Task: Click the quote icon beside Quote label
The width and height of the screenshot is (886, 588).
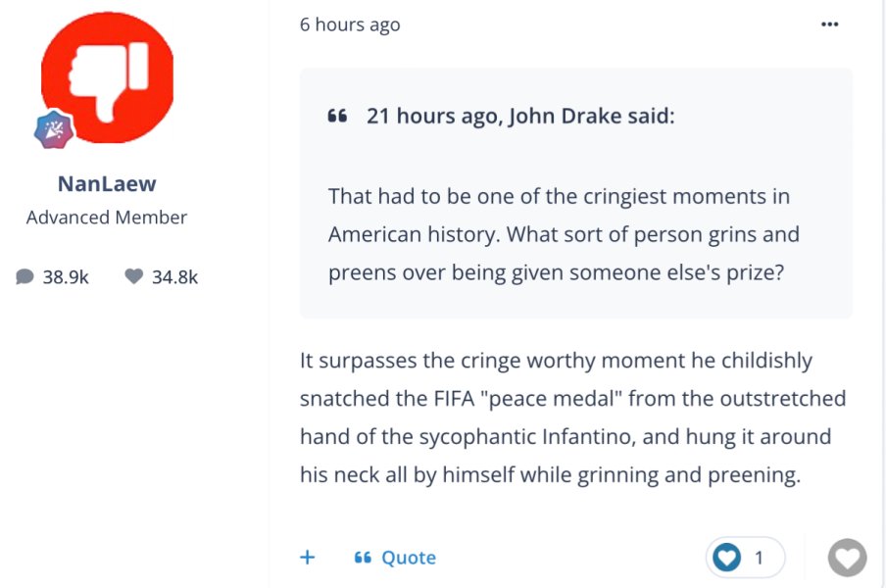Action: pos(363,558)
